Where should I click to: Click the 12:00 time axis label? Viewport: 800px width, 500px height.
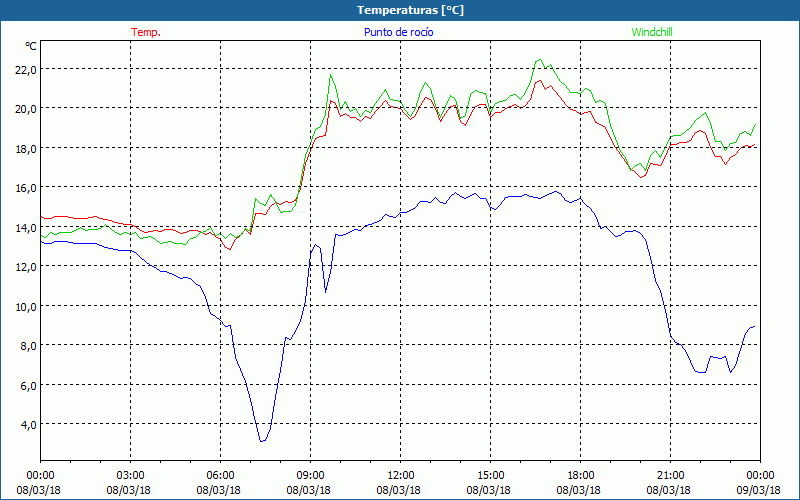401,476
